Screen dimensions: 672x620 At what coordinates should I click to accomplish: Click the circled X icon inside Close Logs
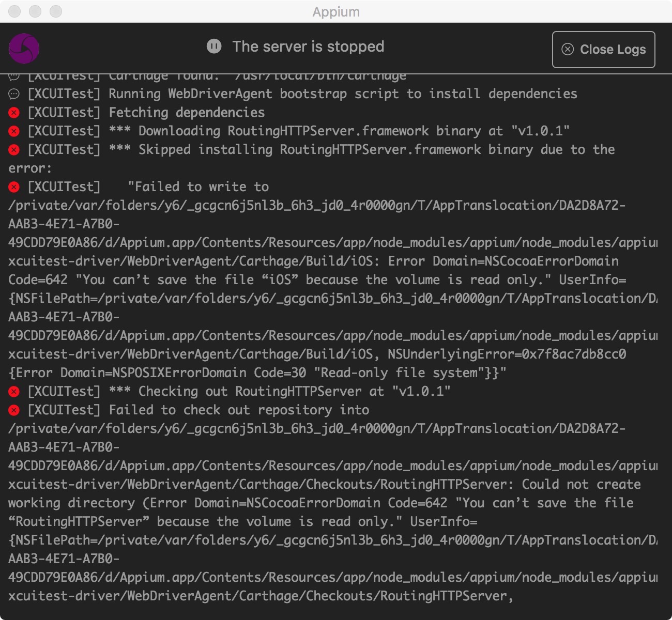click(568, 49)
